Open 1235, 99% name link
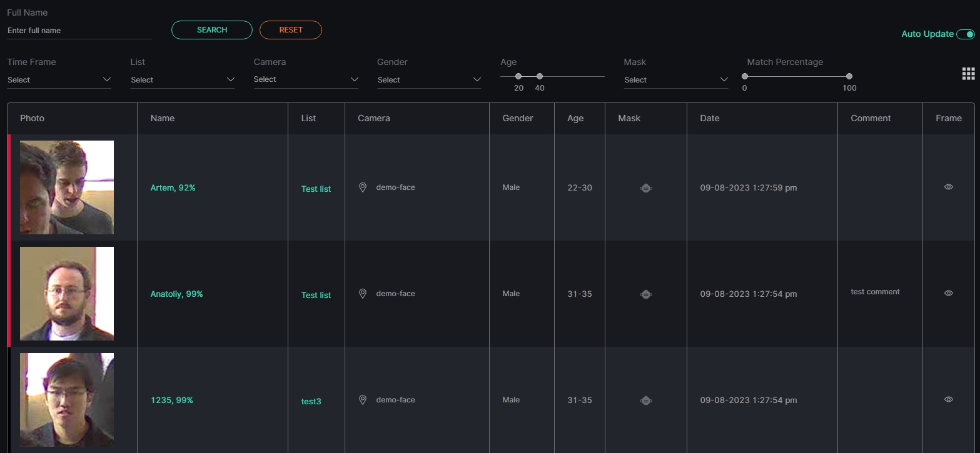The height and width of the screenshot is (453, 980). click(172, 400)
